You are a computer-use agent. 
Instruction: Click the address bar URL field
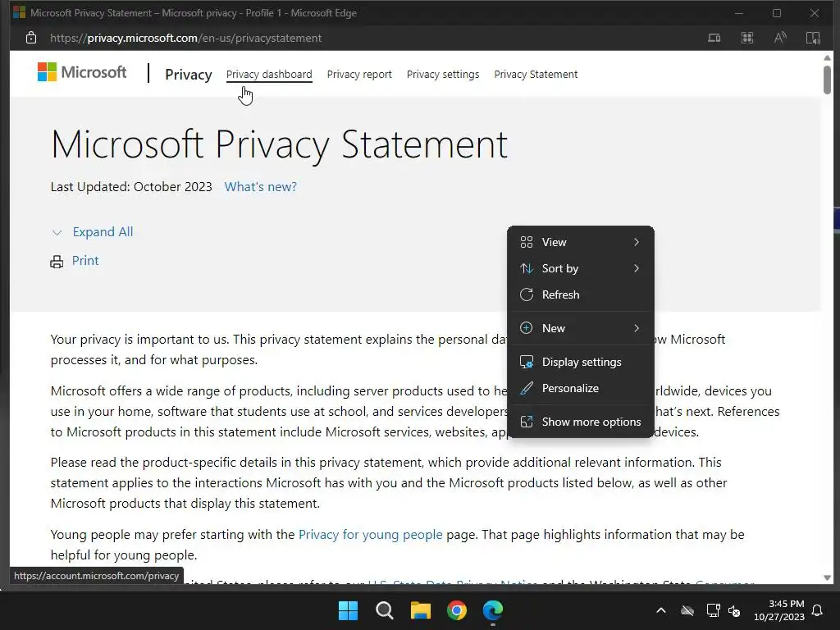[186, 38]
